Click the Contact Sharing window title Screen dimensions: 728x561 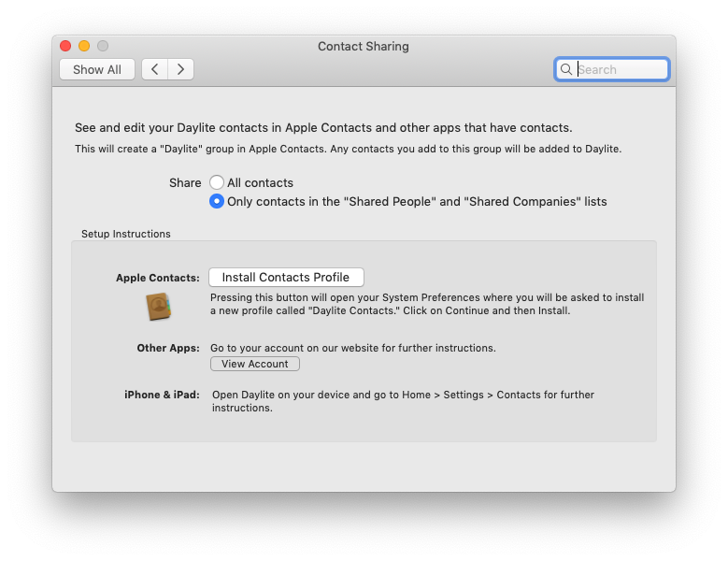click(364, 47)
